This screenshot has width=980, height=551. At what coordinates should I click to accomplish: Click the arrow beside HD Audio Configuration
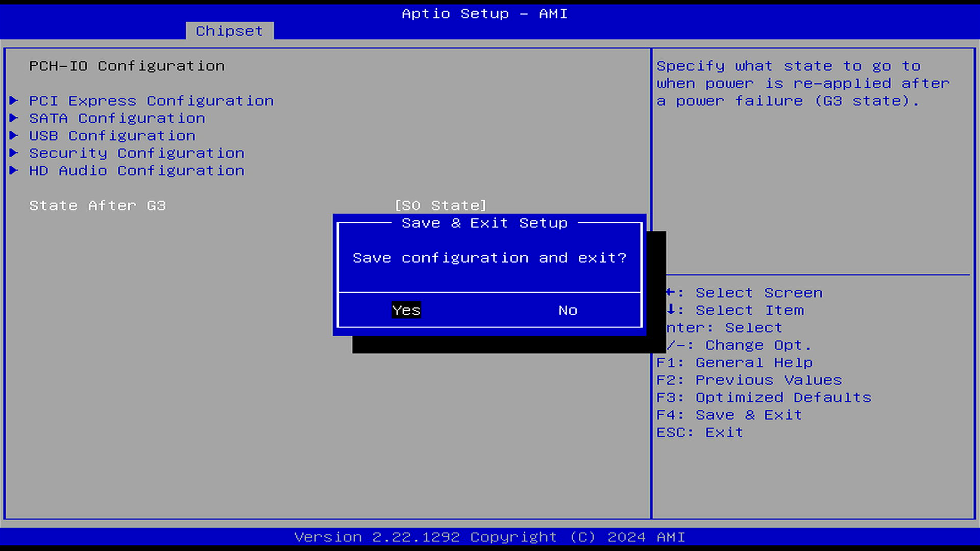(x=14, y=170)
